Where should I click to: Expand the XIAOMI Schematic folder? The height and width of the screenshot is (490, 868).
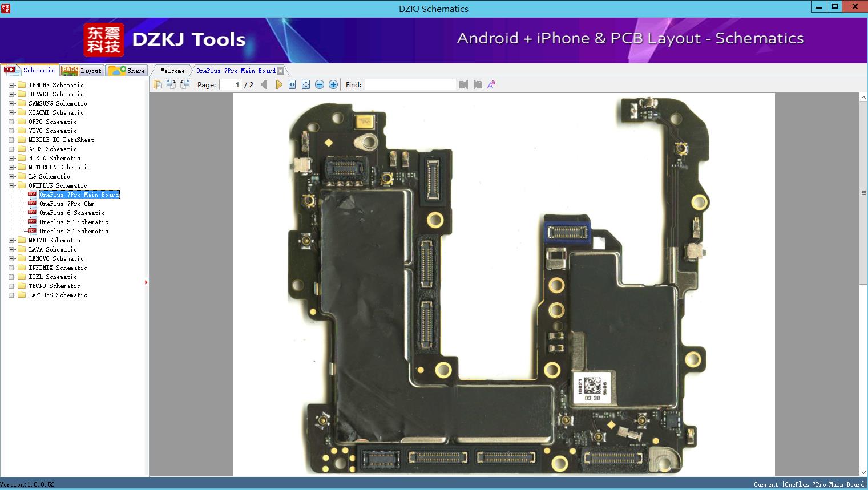(x=11, y=112)
